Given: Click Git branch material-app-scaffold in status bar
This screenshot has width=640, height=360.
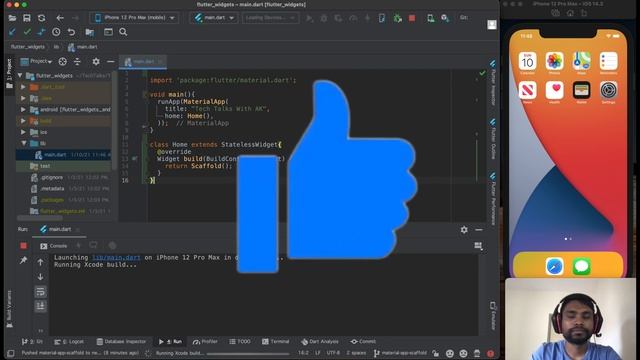Looking at the screenshot, I should [400, 353].
